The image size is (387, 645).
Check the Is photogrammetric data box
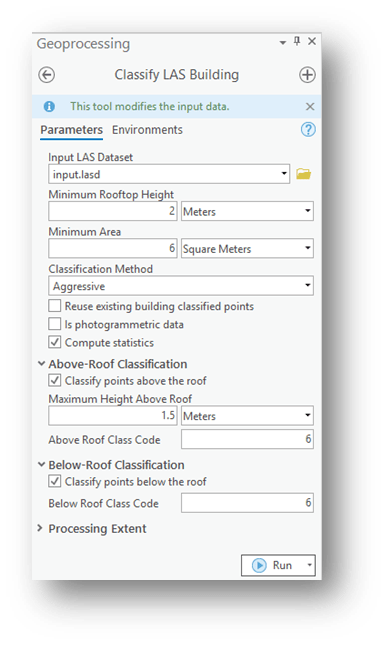pyautogui.click(x=55, y=324)
